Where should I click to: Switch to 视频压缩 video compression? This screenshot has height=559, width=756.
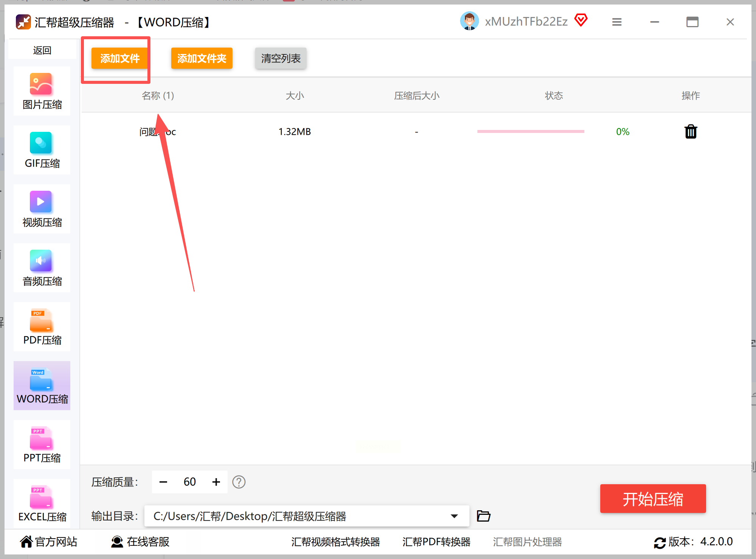point(42,209)
